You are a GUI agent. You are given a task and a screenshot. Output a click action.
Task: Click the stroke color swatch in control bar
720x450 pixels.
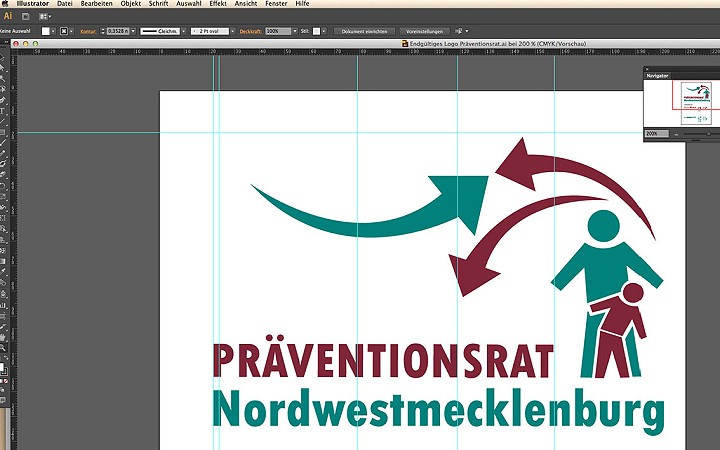[x=64, y=31]
